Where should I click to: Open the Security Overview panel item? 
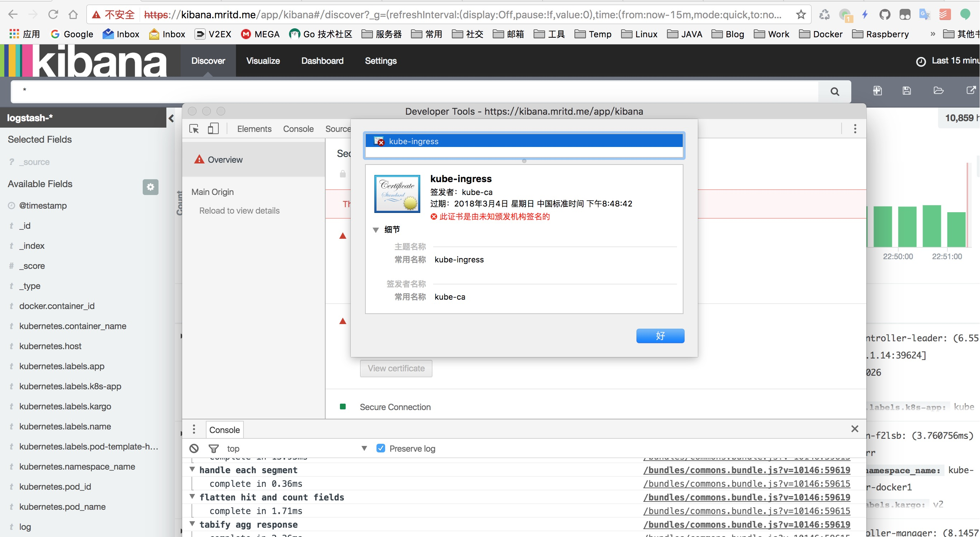254,160
